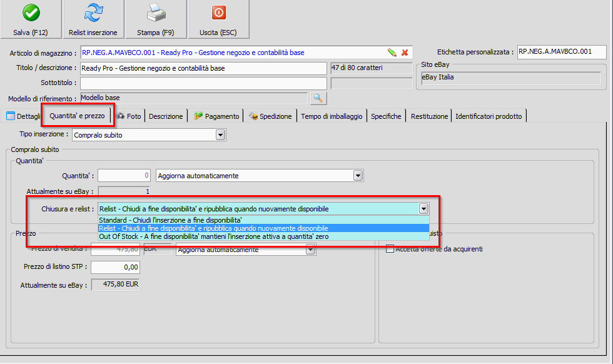Open the Descrizione tab
Viewport: 613px width, 364px height.
point(166,116)
